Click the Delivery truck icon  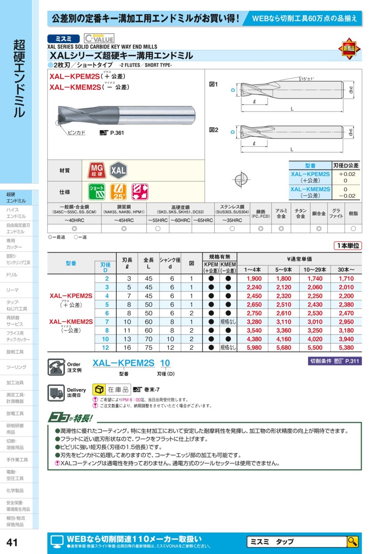(x=56, y=392)
